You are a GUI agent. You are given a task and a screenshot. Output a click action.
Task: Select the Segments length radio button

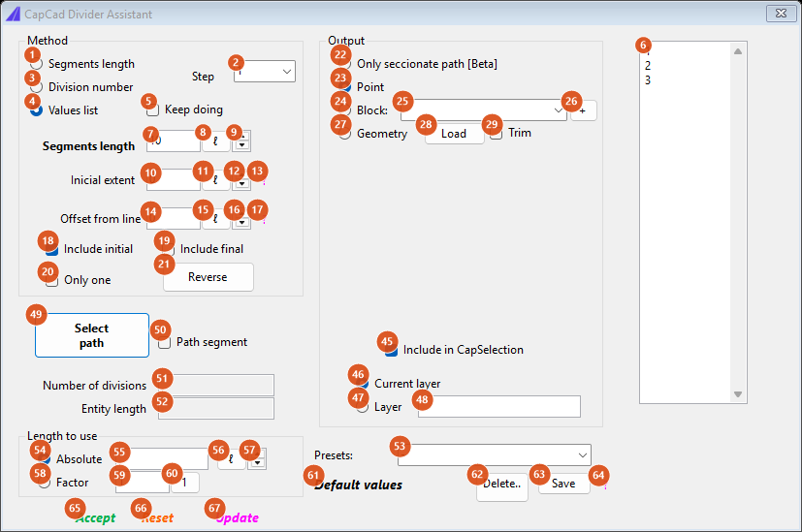[36, 64]
